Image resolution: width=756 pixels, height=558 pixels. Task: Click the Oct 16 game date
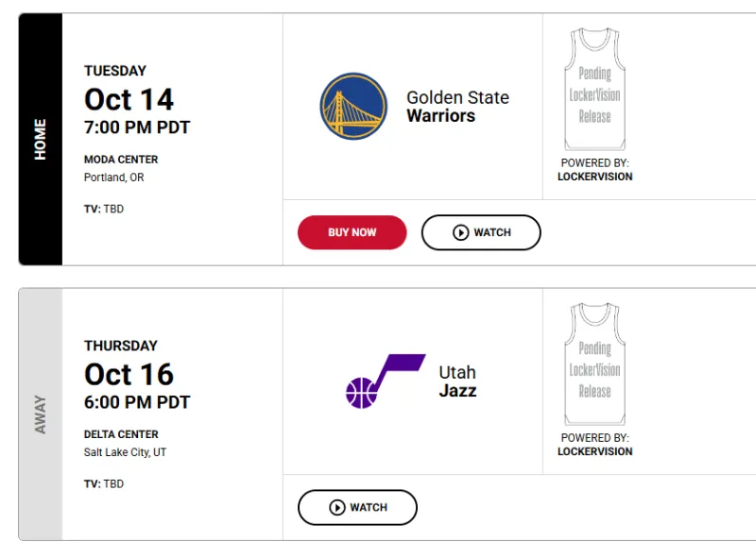click(x=129, y=374)
